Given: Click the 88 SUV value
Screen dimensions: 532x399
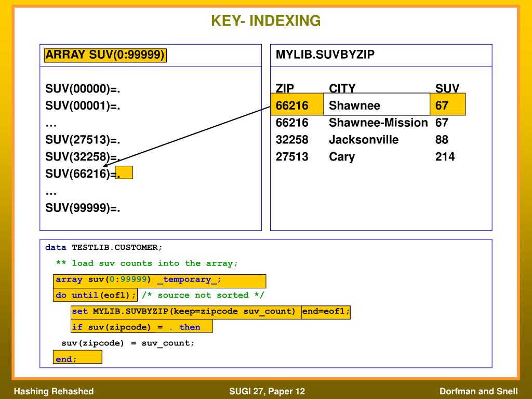Looking at the screenshot, I should click(x=442, y=139).
